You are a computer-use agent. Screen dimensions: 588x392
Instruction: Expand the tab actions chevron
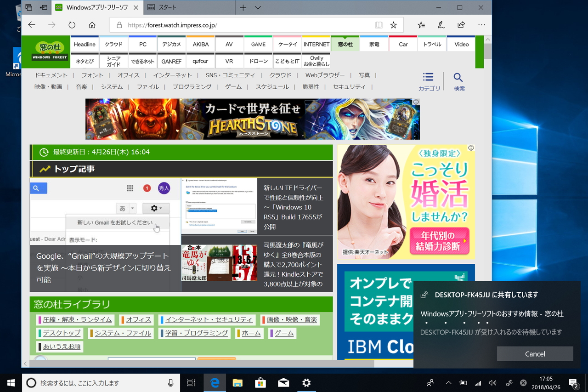tap(257, 7)
